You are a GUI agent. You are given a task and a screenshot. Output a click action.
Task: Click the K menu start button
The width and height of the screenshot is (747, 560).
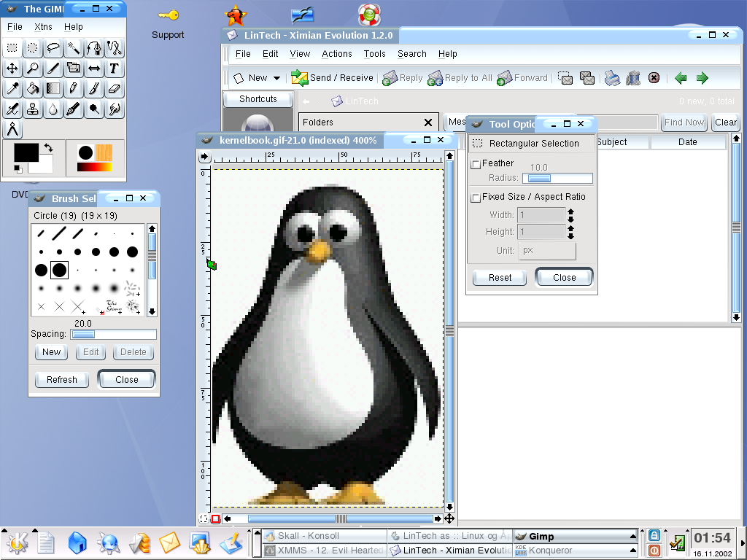[x=17, y=542]
